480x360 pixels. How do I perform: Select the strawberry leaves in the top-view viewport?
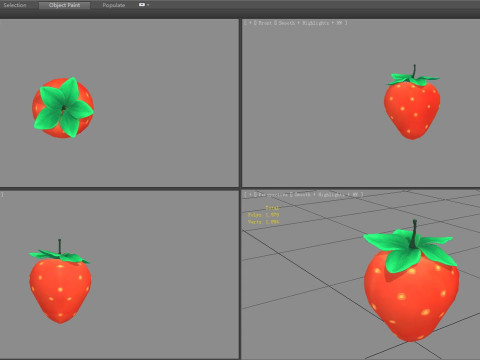[x=63, y=107]
